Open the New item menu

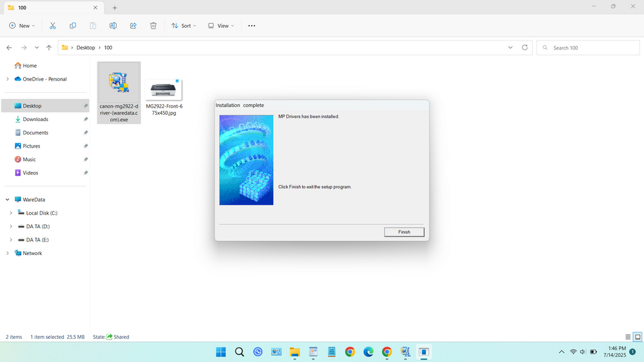[22, 26]
